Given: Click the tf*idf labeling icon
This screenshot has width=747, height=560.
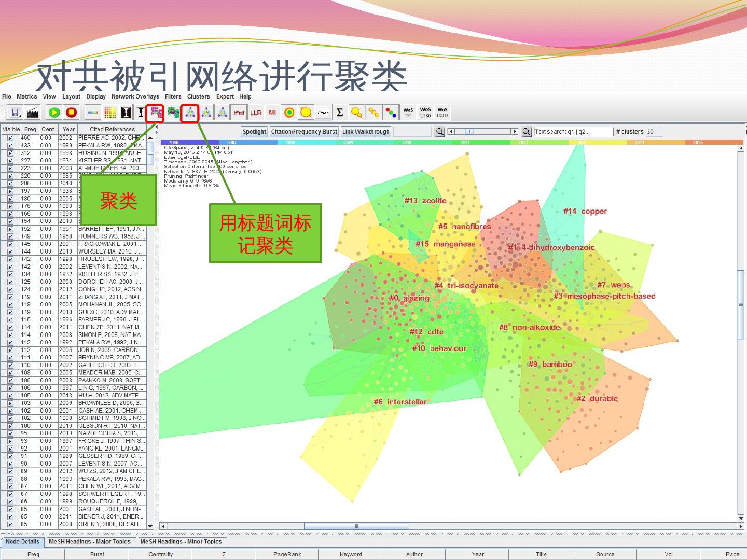Looking at the screenshot, I should click(239, 113).
